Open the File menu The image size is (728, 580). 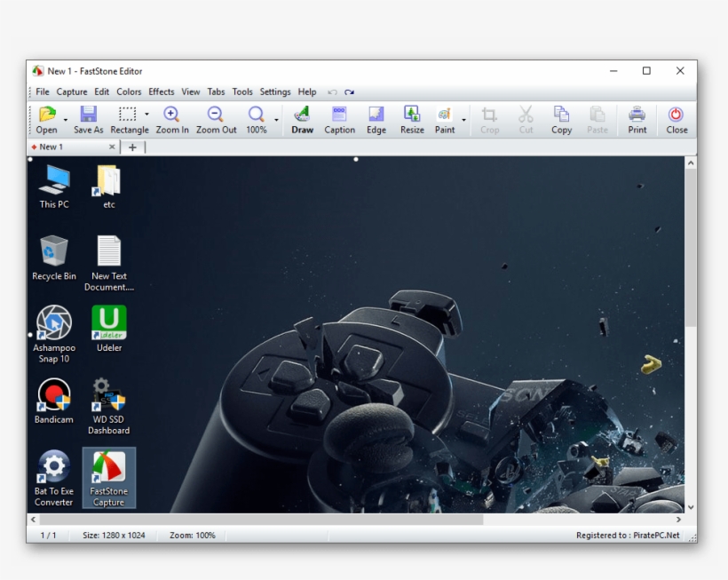43,92
